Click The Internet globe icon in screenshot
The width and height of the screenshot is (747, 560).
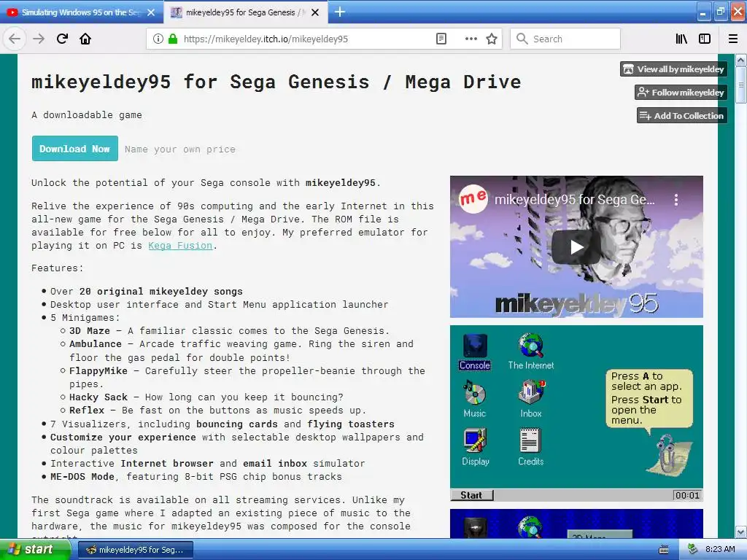pos(531,352)
